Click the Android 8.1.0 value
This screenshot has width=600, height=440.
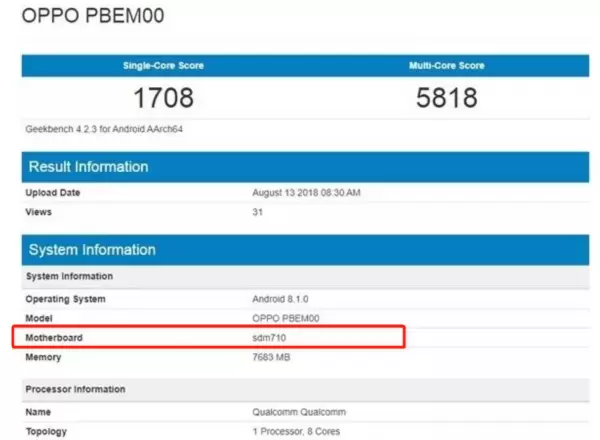[280, 299]
